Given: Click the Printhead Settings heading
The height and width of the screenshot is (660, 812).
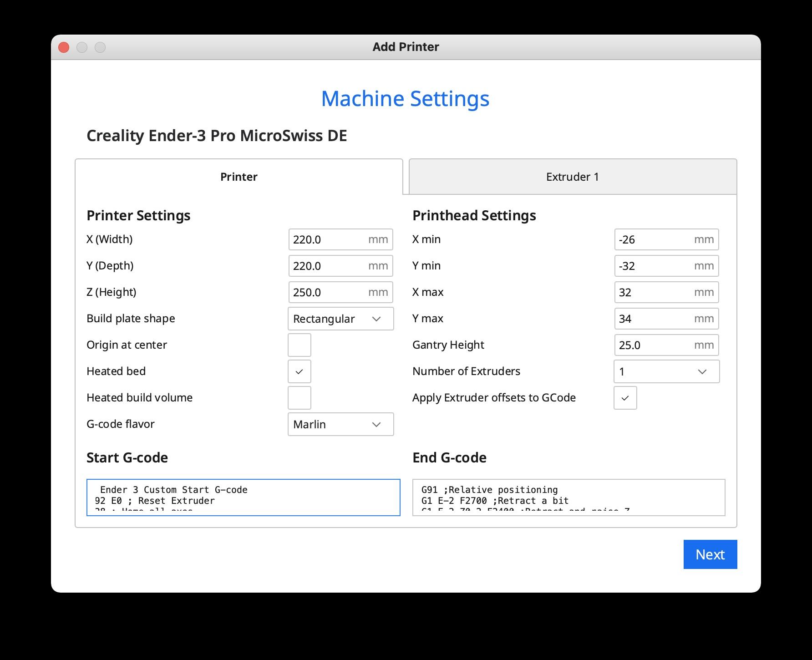Looking at the screenshot, I should tap(474, 215).
